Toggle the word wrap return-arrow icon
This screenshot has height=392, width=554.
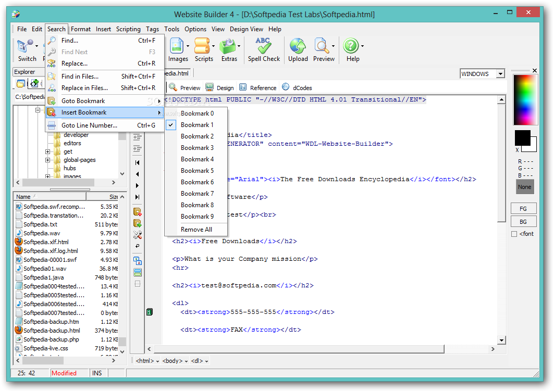(138, 246)
